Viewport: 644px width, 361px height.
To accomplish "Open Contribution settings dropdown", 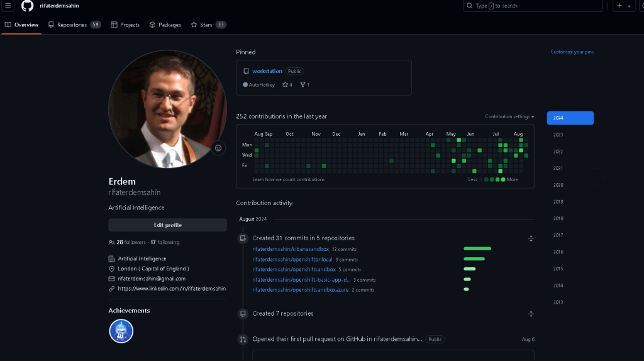I will (x=509, y=116).
